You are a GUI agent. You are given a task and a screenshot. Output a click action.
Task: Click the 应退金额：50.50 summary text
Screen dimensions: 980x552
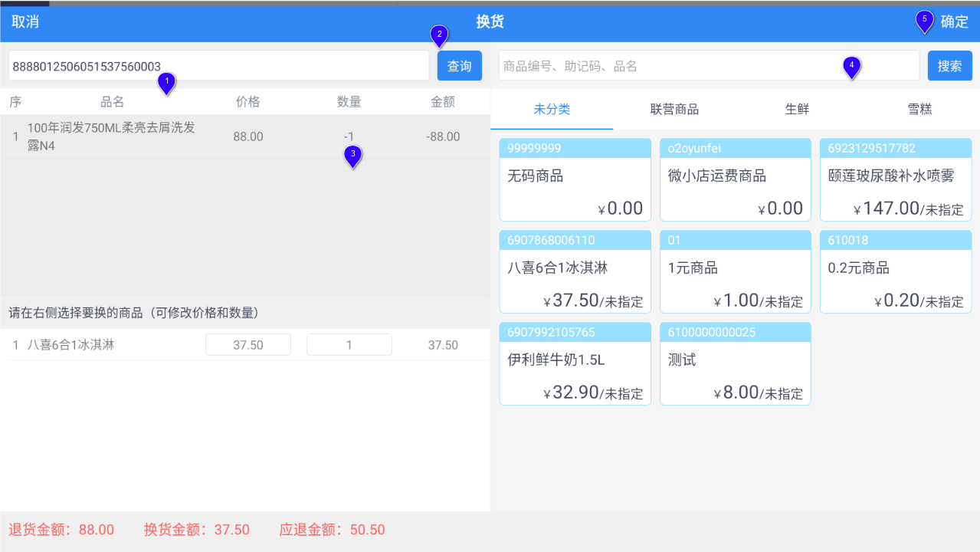[x=333, y=530]
